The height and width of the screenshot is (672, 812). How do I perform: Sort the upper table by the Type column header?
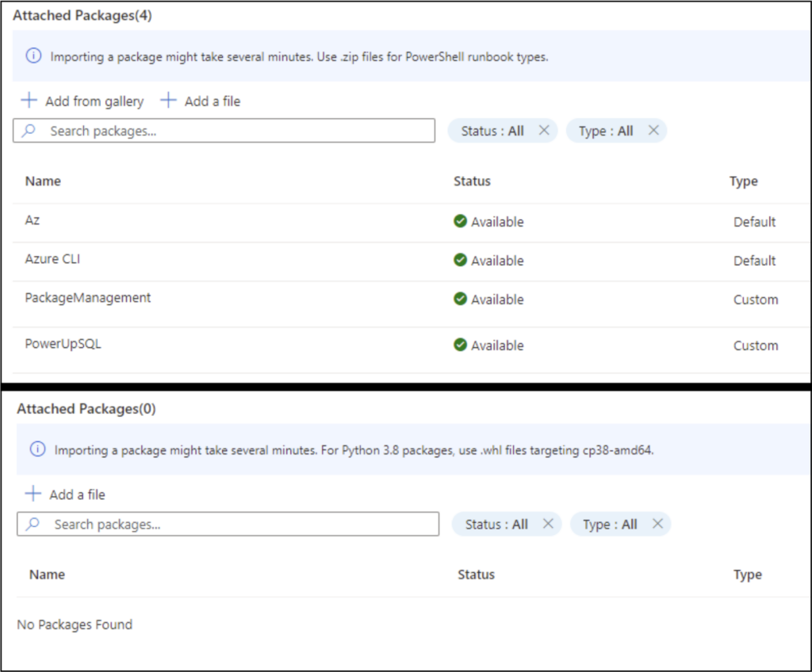pos(744,181)
